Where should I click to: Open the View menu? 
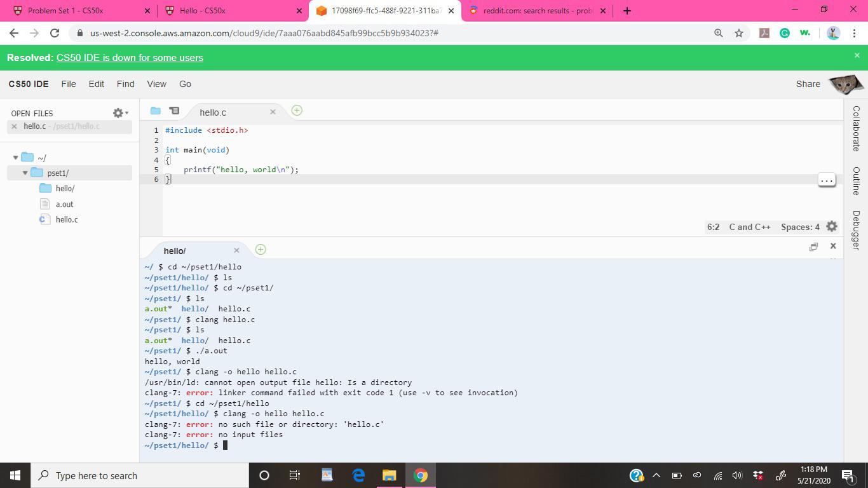(156, 84)
